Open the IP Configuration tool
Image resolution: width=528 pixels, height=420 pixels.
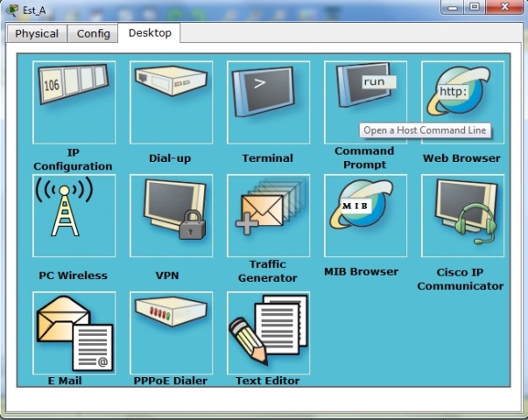pos(74,102)
